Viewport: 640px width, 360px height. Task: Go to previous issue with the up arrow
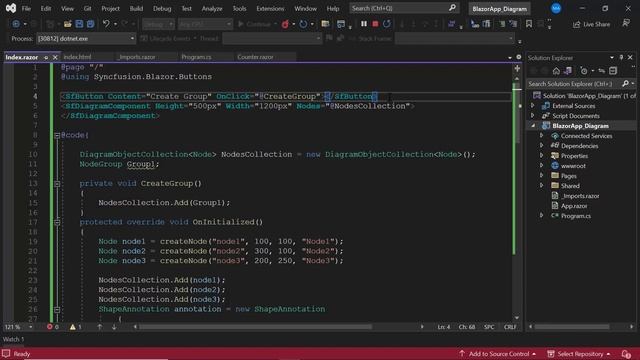coord(99,327)
